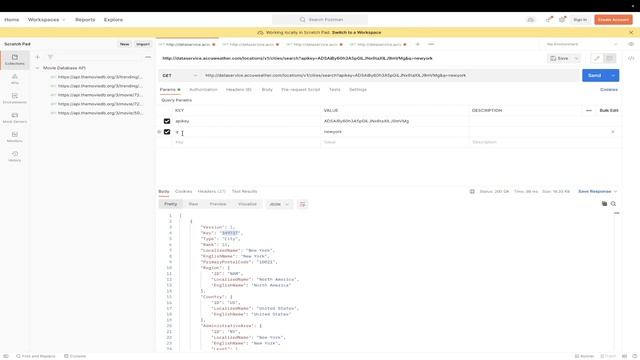Click the edit pencil icon beside Save
Screen dimensions: 640x360
(596, 58)
